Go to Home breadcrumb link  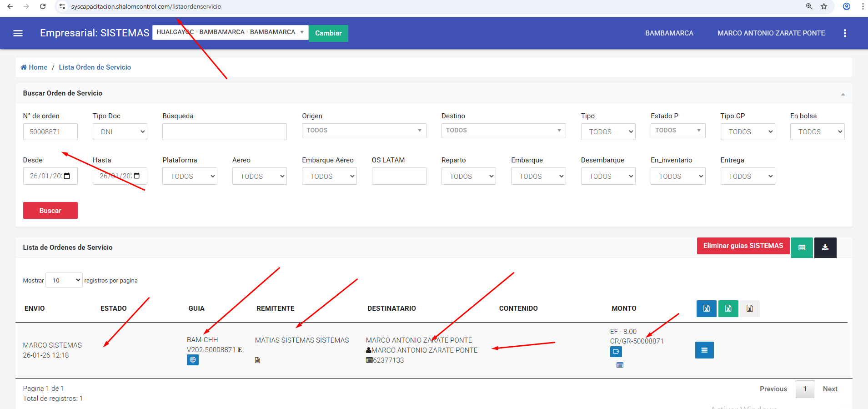coord(34,67)
